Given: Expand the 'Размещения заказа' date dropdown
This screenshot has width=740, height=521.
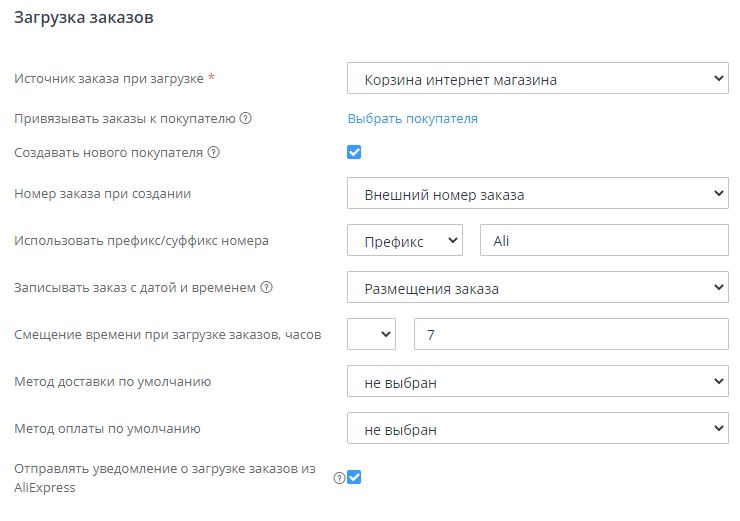Looking at the screenshot, I should [537, 289].
